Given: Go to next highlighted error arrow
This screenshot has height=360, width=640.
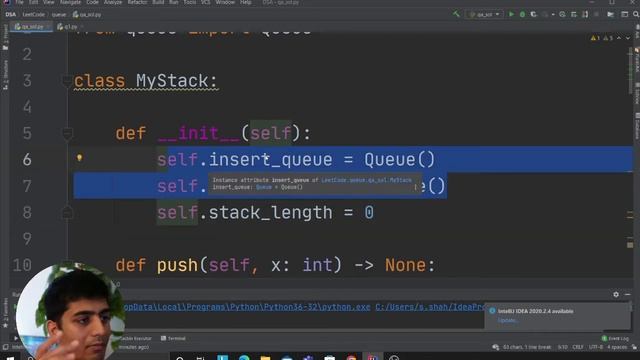Looking at the screenshot, I should click(x=628, y=38).
